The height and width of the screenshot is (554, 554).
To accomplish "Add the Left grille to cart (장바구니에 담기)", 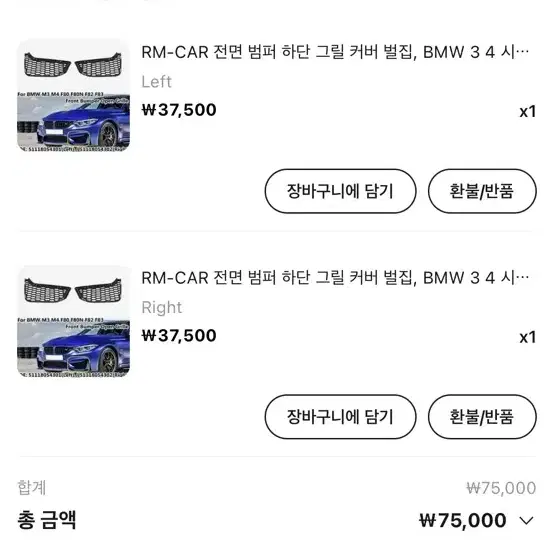I will tap(340, 191).
